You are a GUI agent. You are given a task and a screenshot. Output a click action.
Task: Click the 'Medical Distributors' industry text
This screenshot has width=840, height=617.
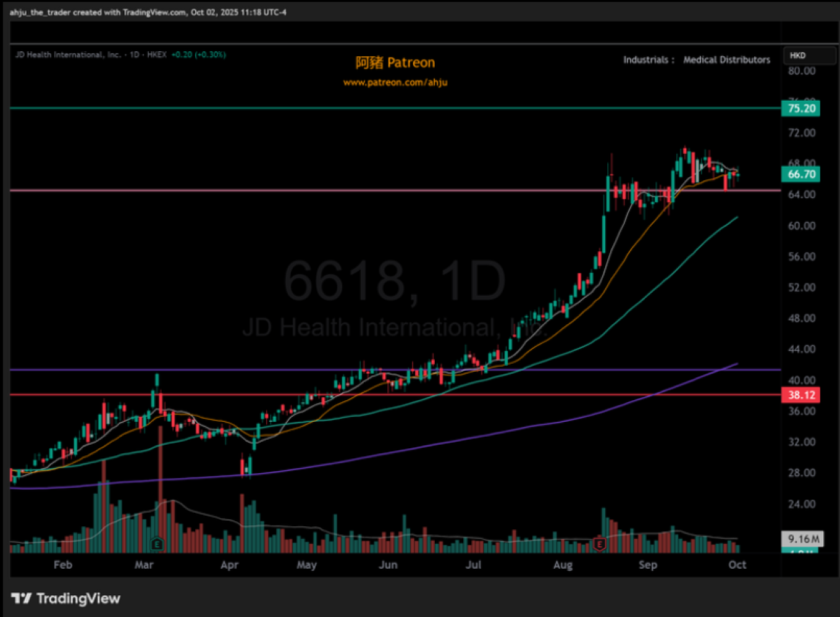pos(726,60)
